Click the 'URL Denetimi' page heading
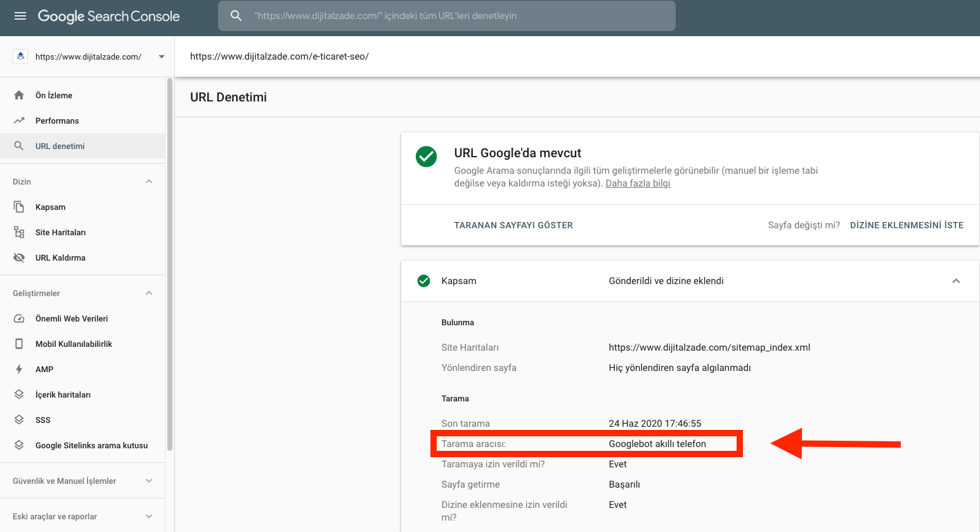 (x=228, y=97)
